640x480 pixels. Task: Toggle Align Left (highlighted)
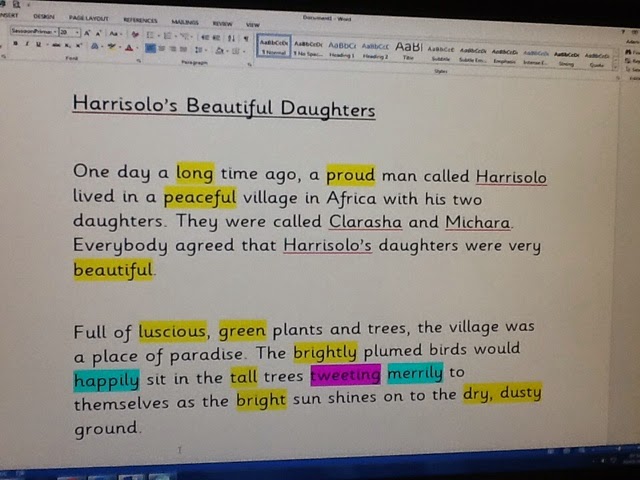(x=150, y=49)
